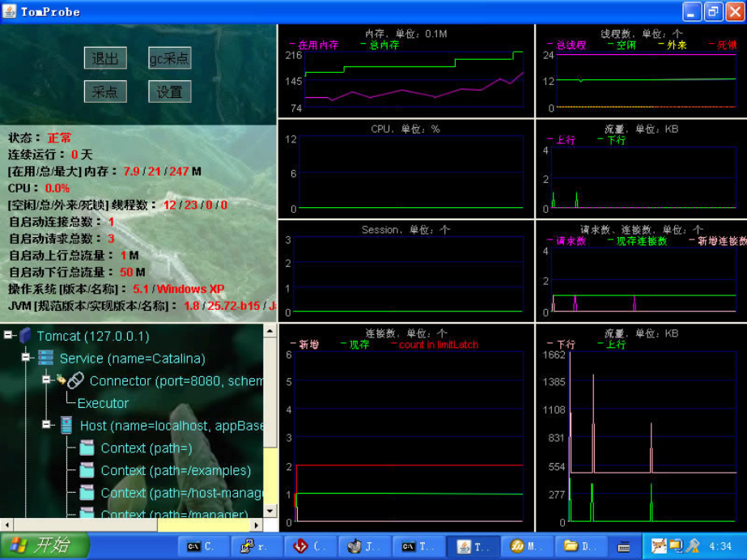The image size is (747, 560).
Task: Click tree horizontal scrollbar left arrow
Action: click(x=6, y=525)
